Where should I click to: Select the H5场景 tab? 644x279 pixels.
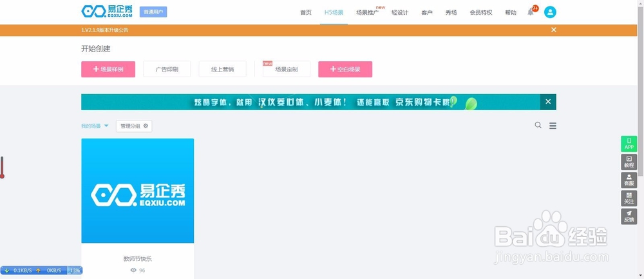(x=334, y=12)
